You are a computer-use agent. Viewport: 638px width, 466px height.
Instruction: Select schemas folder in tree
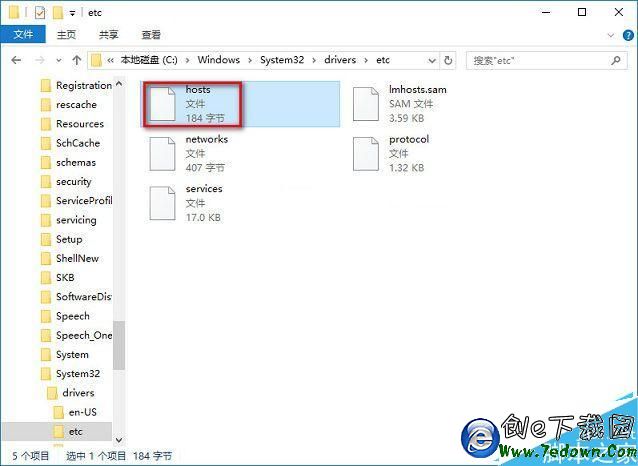click(76, 162)
